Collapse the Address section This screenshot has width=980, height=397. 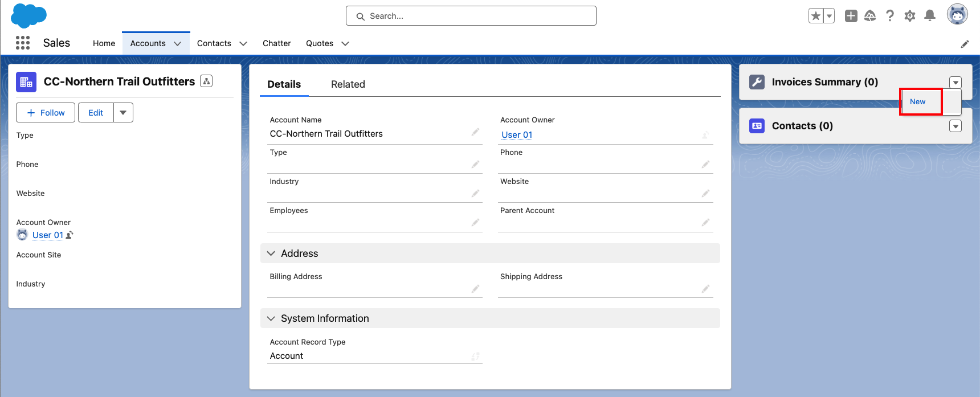(x=271, y=253)
